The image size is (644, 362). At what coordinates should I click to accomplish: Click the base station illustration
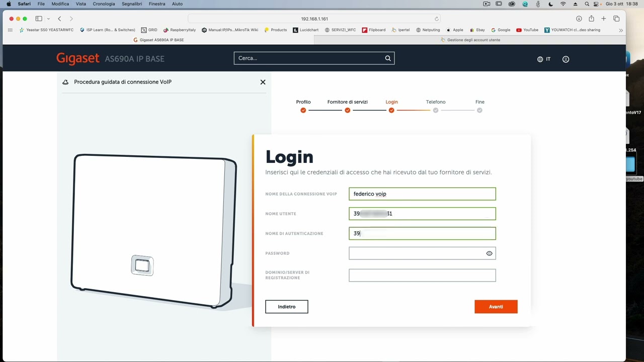pos(154,231)
